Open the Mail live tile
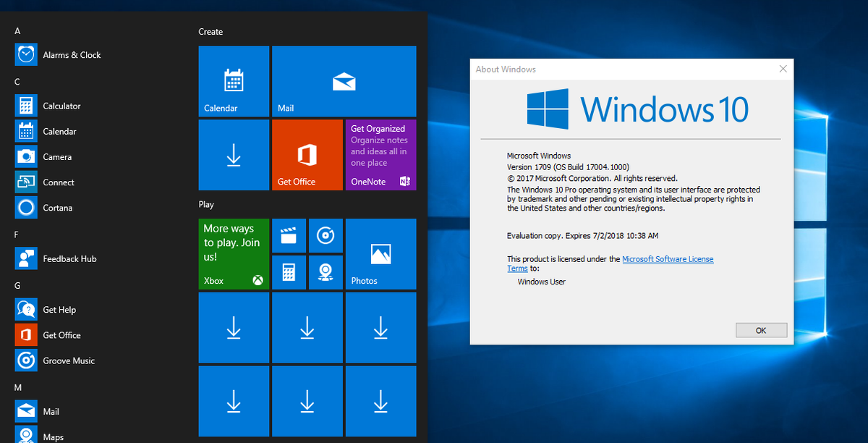This screenshot has width=868, height=443. [x=344, y=81]
